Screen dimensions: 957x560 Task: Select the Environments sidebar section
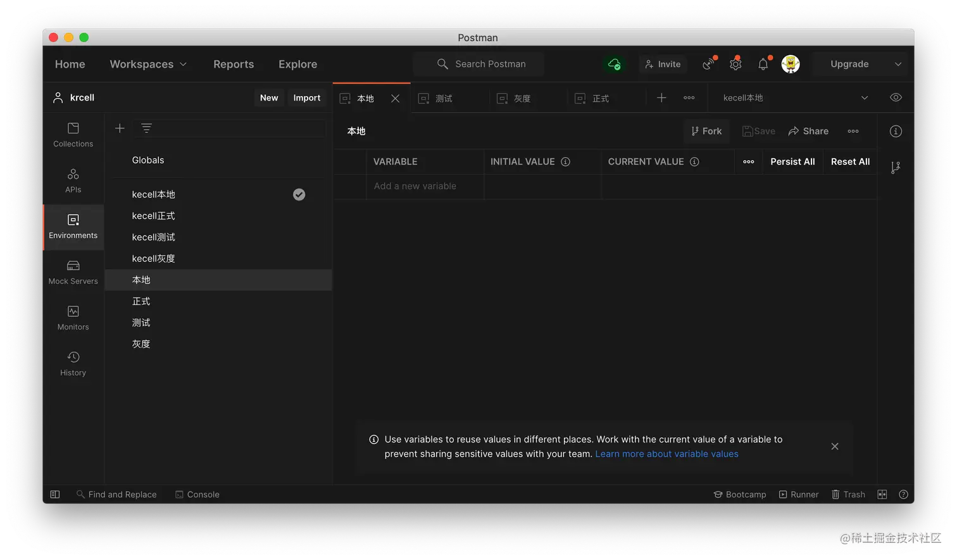pyautogui.click(x=73, y=227)
